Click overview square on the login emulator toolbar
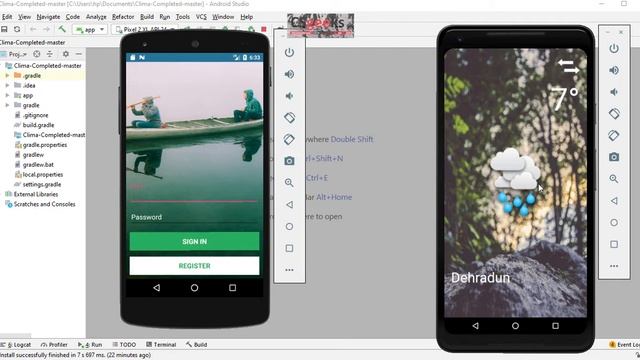The width and height of the screenshot is (640, 360). coord(289,248)
